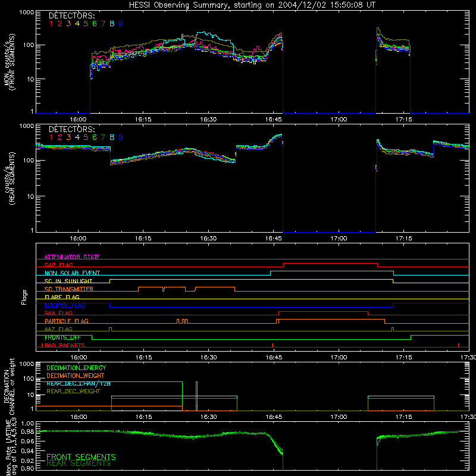Image resolution: width=476 pixels, height=476 pixels.
Task: Click DETECTORS: label in front segments plot
Action: [x=71, y=15]
